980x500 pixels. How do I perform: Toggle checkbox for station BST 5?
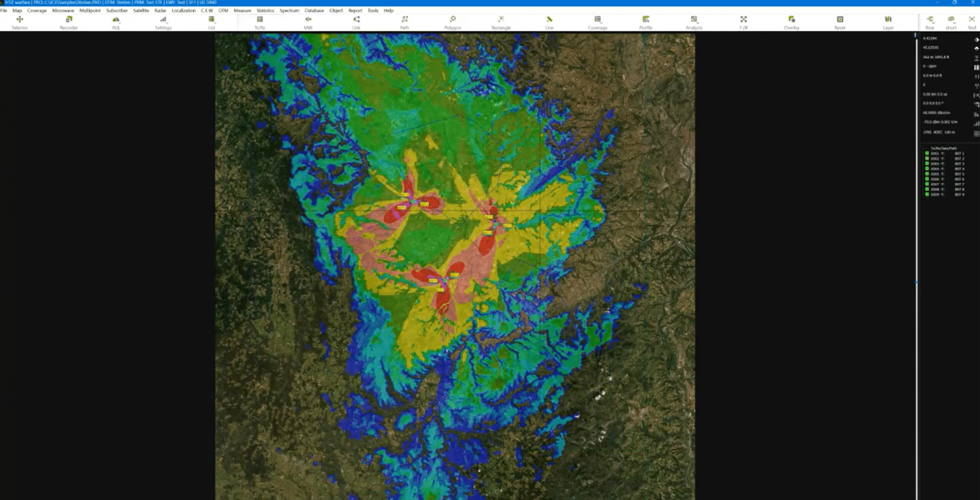pyautogui.click(x=927, y=174)
